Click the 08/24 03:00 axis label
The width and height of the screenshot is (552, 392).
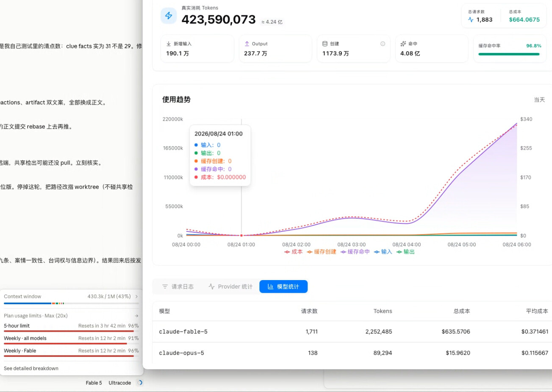[352, 245]
